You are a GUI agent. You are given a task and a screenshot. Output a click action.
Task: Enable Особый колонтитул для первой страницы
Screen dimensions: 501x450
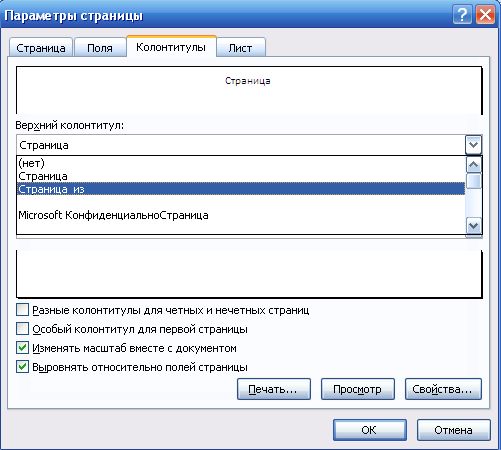pyautogui.click(x=22, y=329)
